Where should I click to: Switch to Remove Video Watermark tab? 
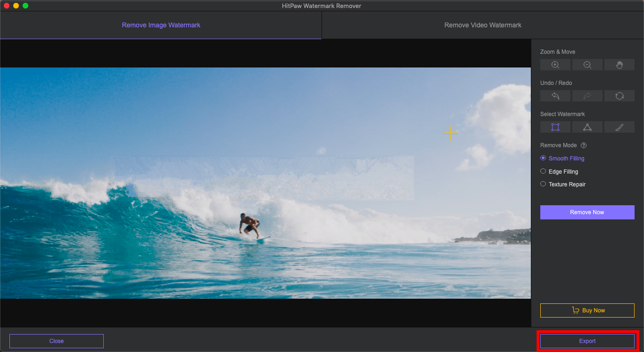[x=483, y=25]
